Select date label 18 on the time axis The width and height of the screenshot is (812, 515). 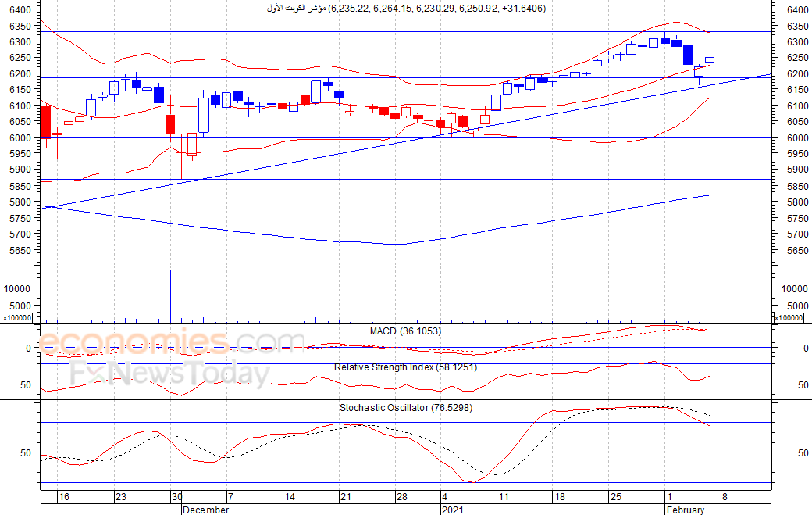(559, 497)
